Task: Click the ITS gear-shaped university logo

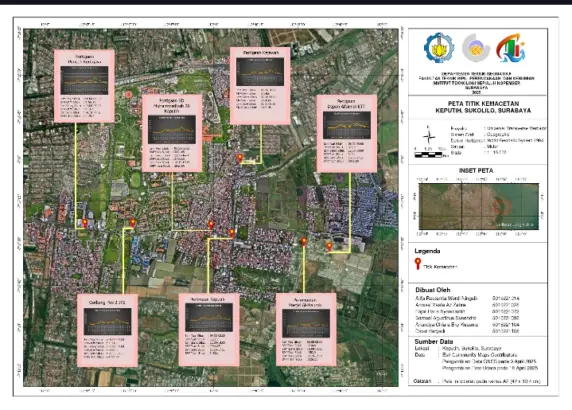Action: click(439, 48)
